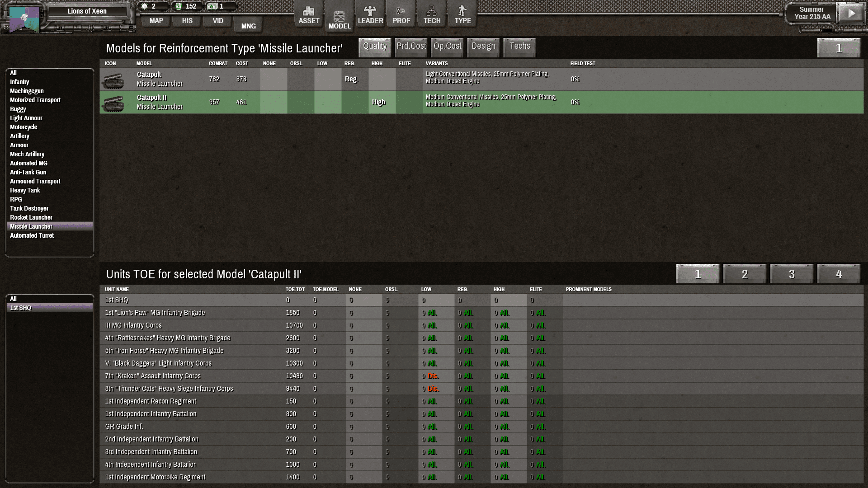Select Heavy Tank reinforcement type

(25, 190)
